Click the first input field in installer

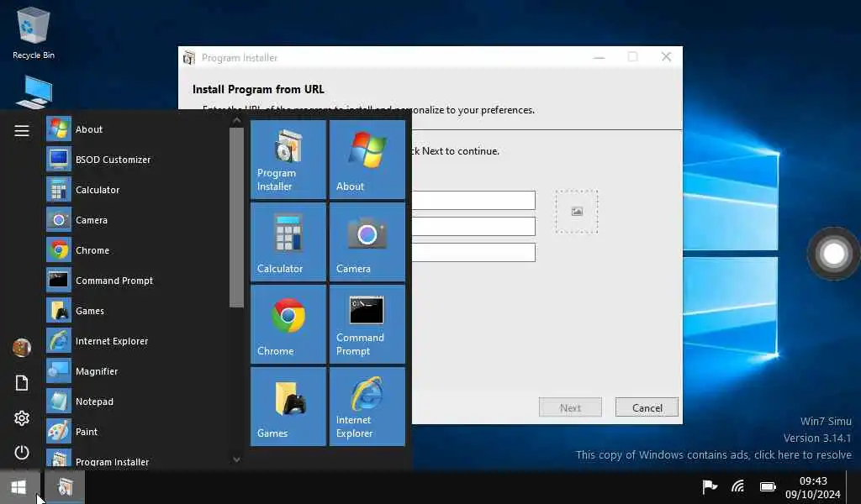[473, 200]
